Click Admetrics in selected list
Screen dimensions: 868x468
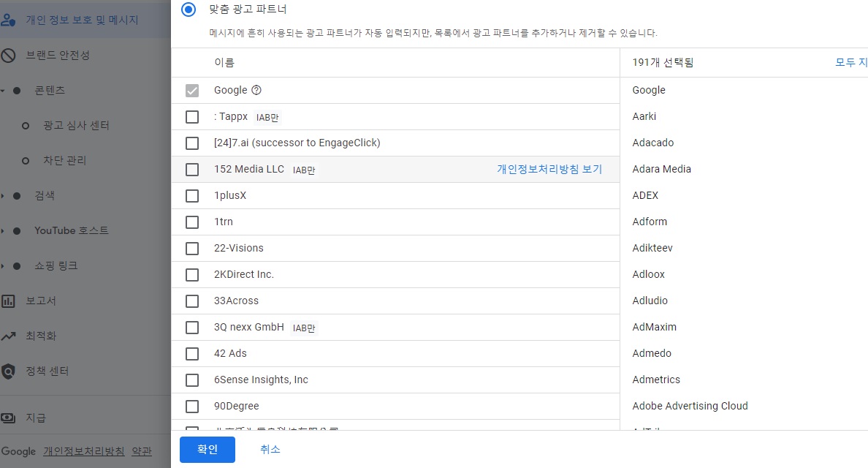[656, 380]
